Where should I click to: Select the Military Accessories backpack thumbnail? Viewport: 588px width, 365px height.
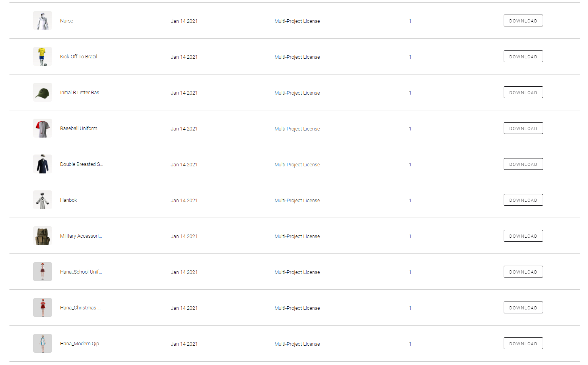[43, 236]
